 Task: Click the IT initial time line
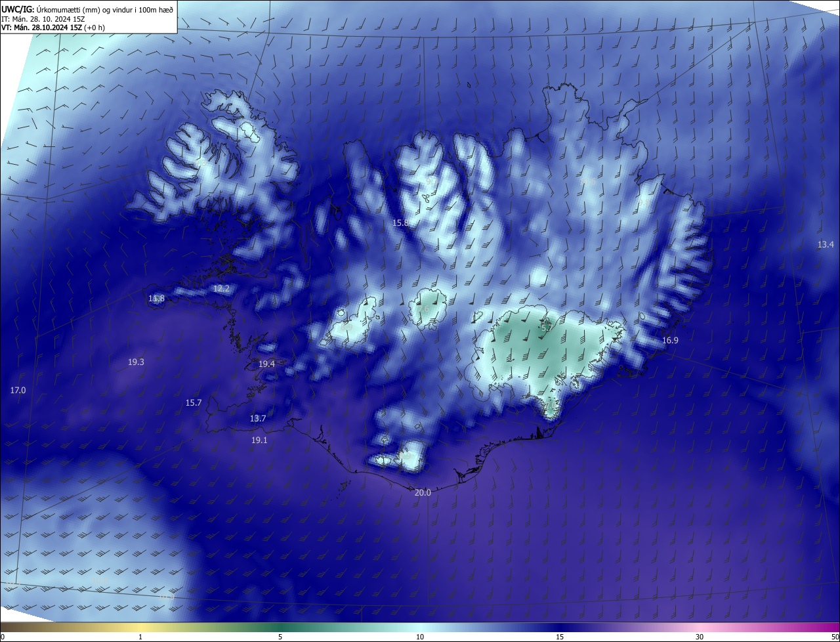click(43, 18)
